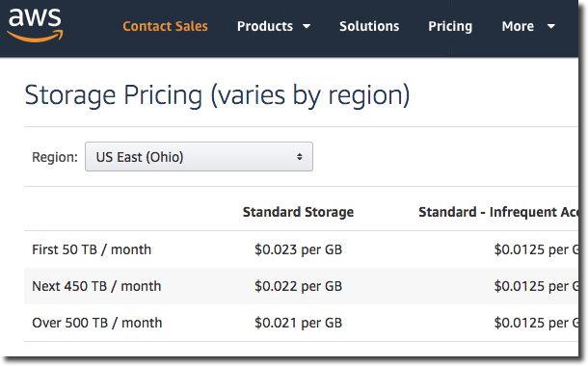Select the Over 500 TB / month row label
The image size is (588, 366).
point(96,323)
